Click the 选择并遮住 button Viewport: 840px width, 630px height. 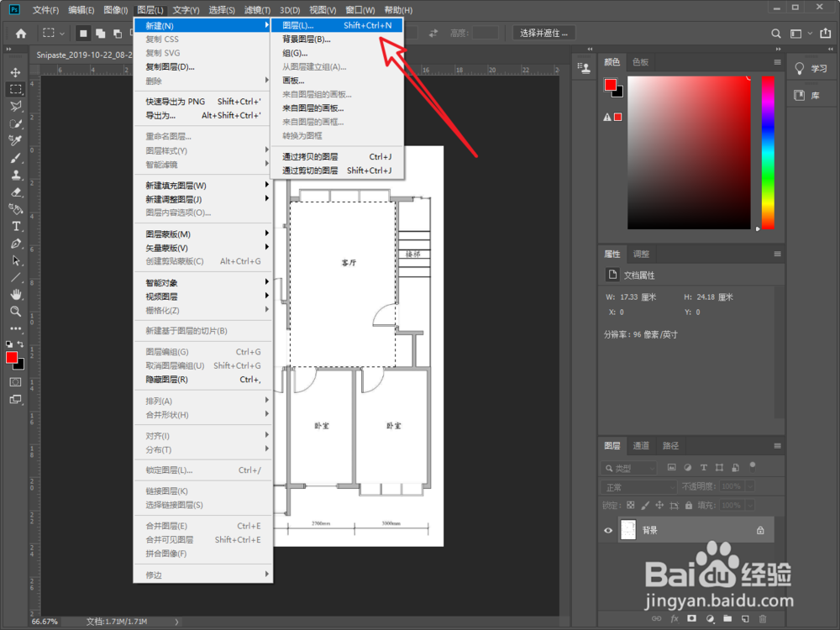point(545,33)
